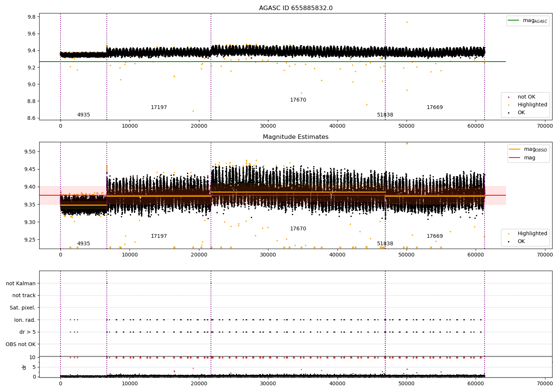Click the 9.35 y-axis tick label
The height and width of the screenshot is (392, 560).
coord(30,205)
